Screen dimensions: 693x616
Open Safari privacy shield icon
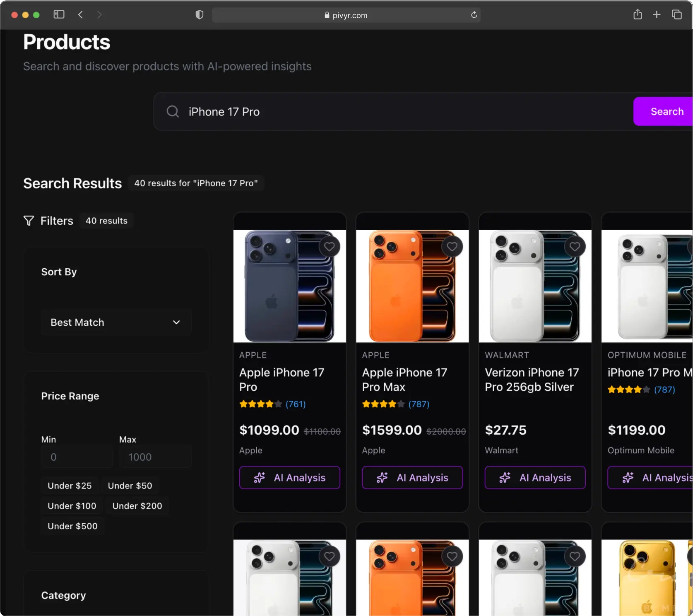[200, 15]
